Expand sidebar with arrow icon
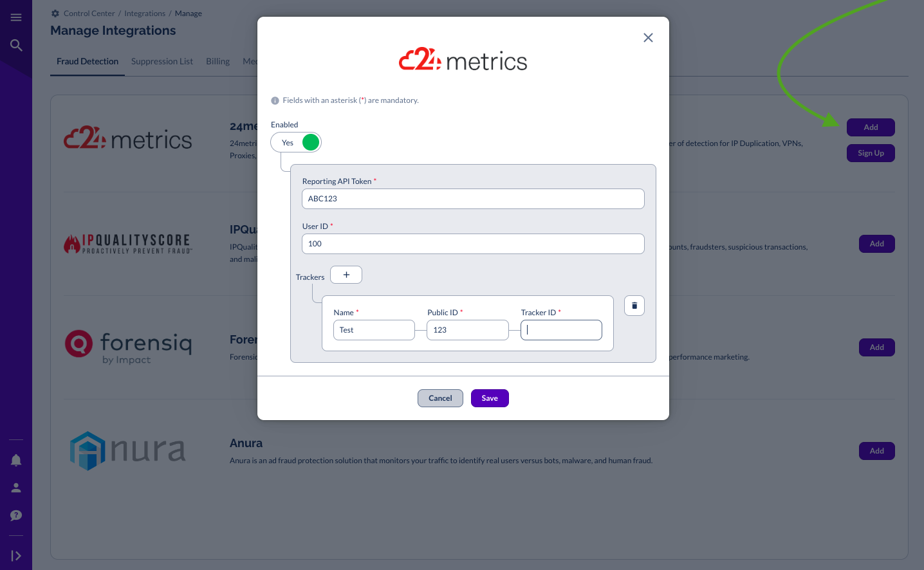Viewport: 924px width, 570px height. [x=16, y=556]
